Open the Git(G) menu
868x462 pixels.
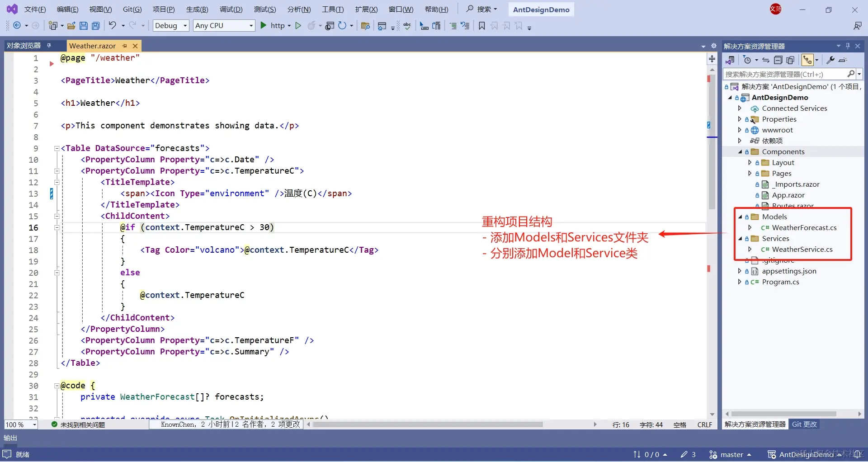click(x=132, y=9)
